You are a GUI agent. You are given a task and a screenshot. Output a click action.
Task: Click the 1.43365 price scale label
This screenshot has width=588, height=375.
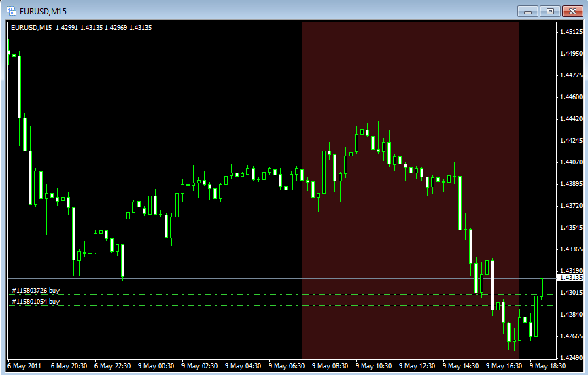tap(572, 249)
